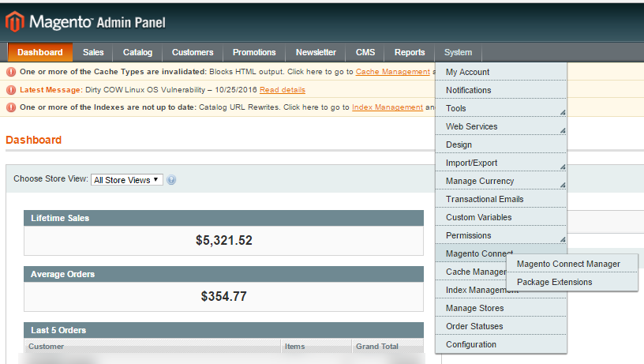The image size is (644, 364).
Task: Open the Promotions menu
Action: tap(254, 52)
